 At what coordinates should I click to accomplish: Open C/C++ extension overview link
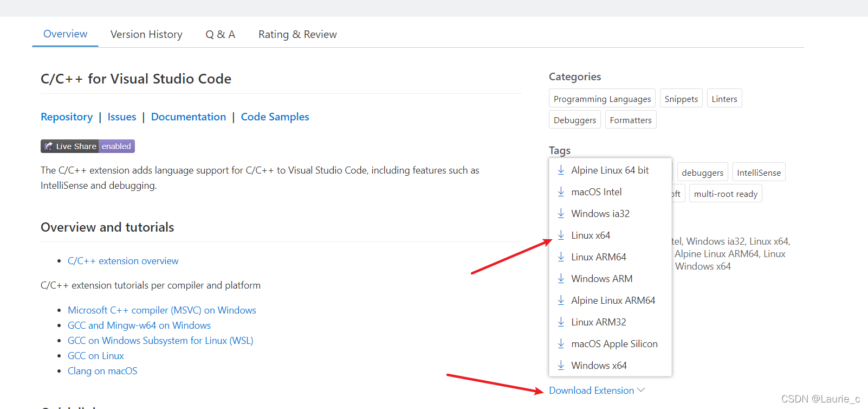123,261
